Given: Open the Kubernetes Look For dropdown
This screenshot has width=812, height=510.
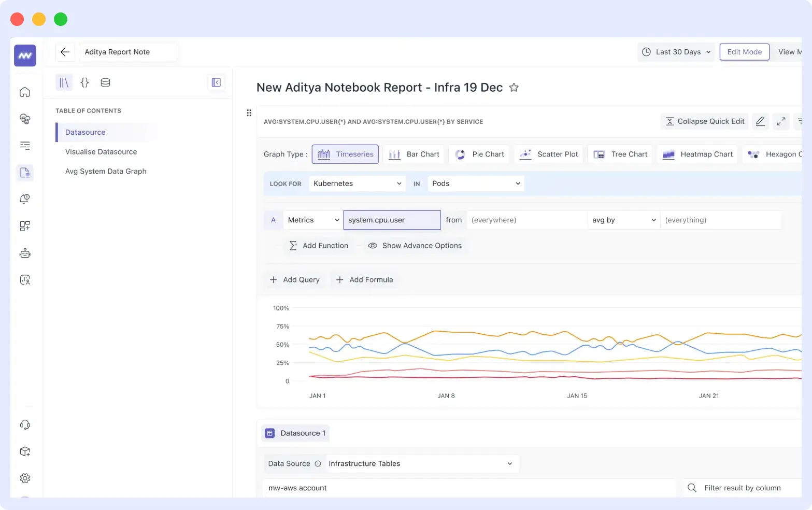Looking at the screenshot, I should tap(357, 183).
